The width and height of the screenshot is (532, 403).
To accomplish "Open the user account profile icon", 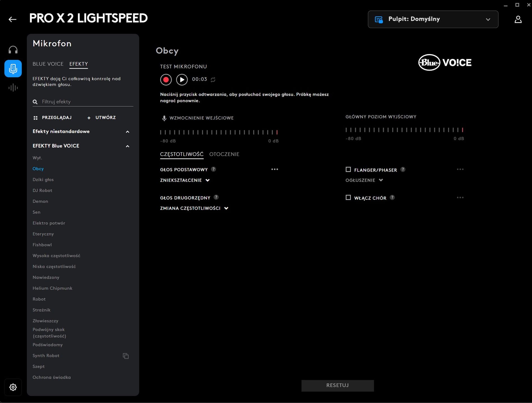I will click(x=518, y=19).
